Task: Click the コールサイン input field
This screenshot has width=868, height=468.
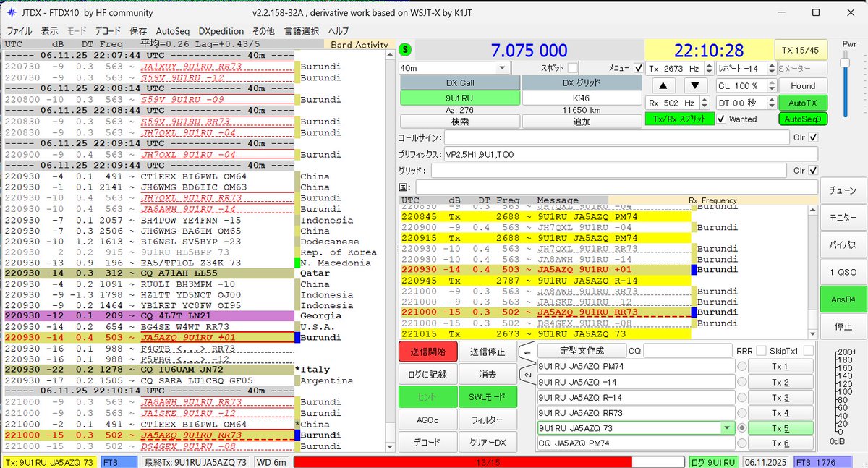Action: tap(616, 137)
